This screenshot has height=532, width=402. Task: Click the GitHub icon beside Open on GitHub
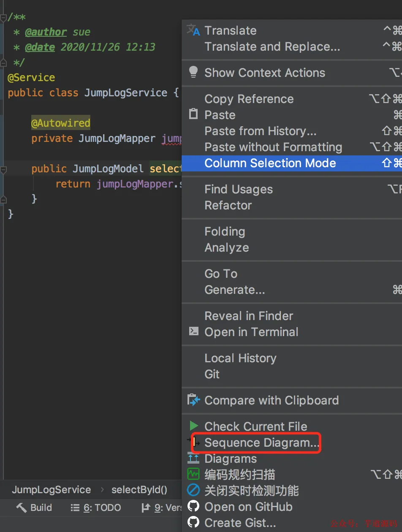click(193, 506)
